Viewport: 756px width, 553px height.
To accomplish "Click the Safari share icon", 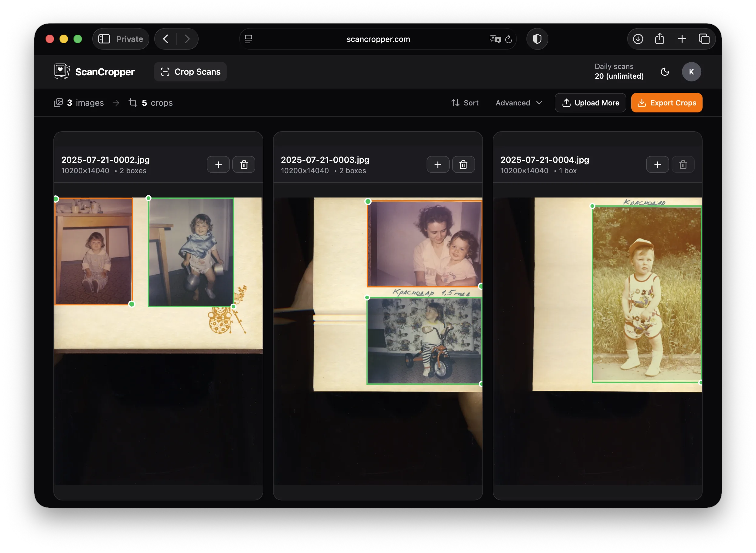I will tap(659, 39).
